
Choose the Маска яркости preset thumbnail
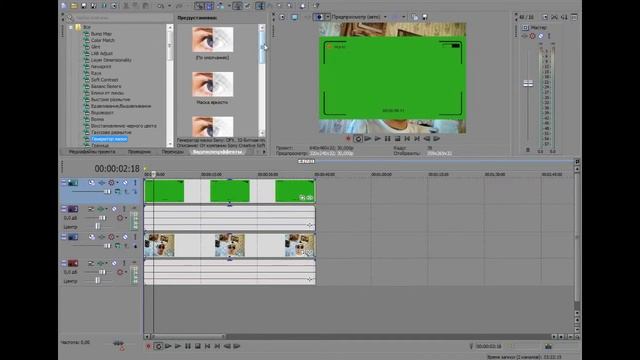point(213,84)
